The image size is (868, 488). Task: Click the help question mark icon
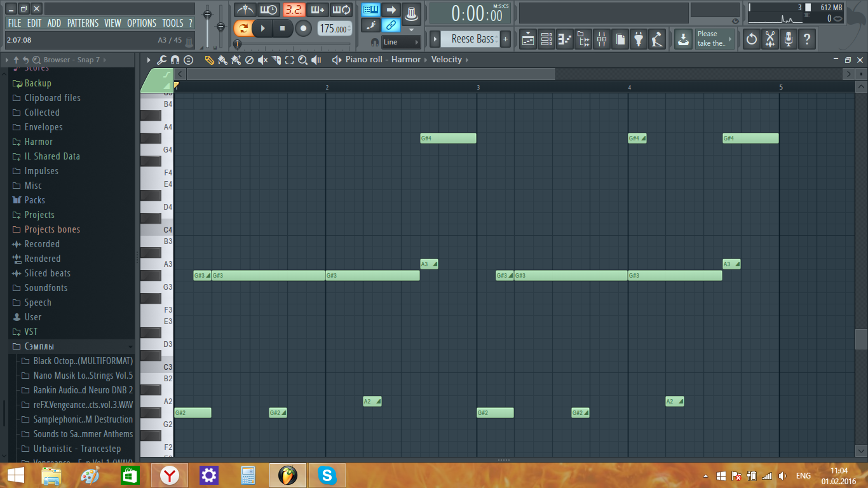coord(807,39)
